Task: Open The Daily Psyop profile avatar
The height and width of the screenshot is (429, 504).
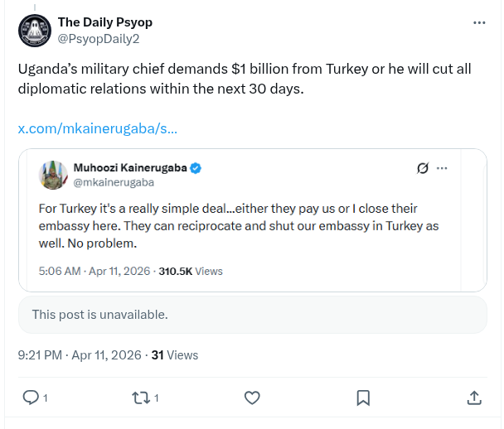Action: tap(33, 31)
